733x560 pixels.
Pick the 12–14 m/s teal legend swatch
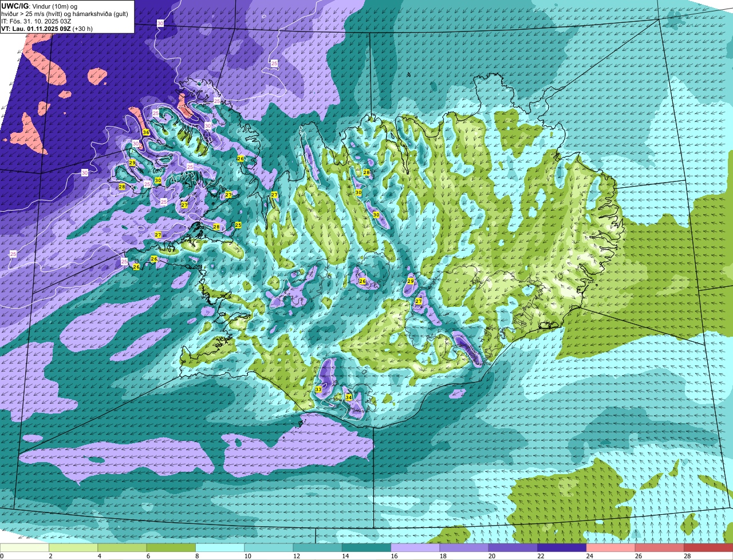(318, 547)
